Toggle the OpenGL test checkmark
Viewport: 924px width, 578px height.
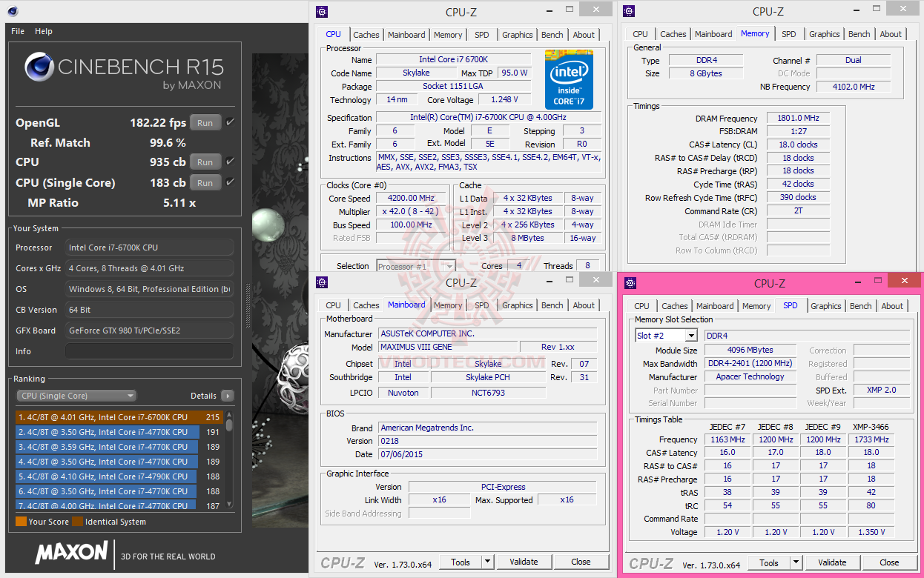230,122
